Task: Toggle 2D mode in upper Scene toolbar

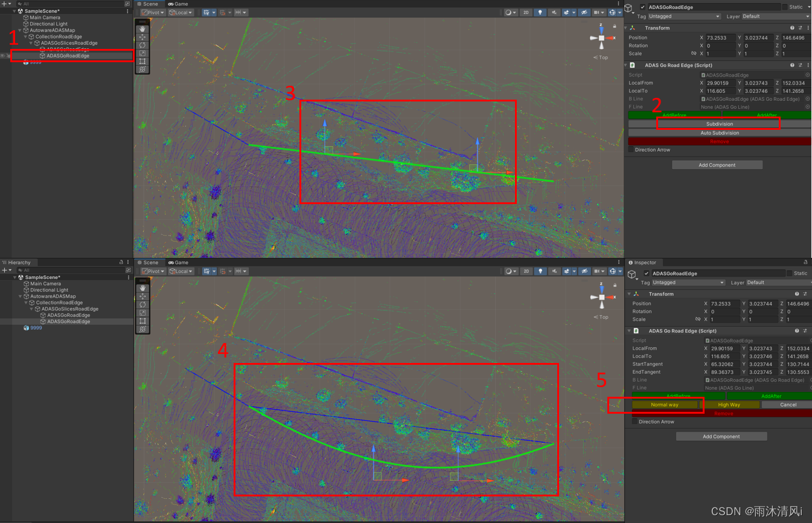Action: [x=525, y=12]
